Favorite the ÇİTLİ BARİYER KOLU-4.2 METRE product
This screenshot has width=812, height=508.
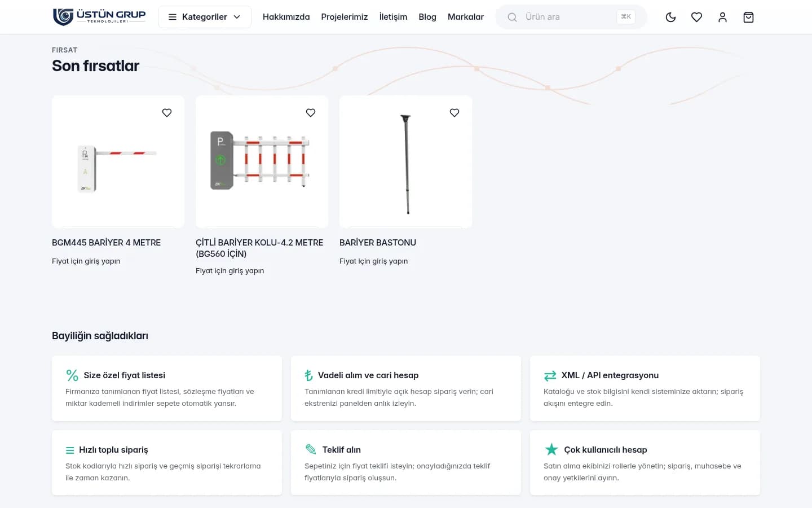311,113
